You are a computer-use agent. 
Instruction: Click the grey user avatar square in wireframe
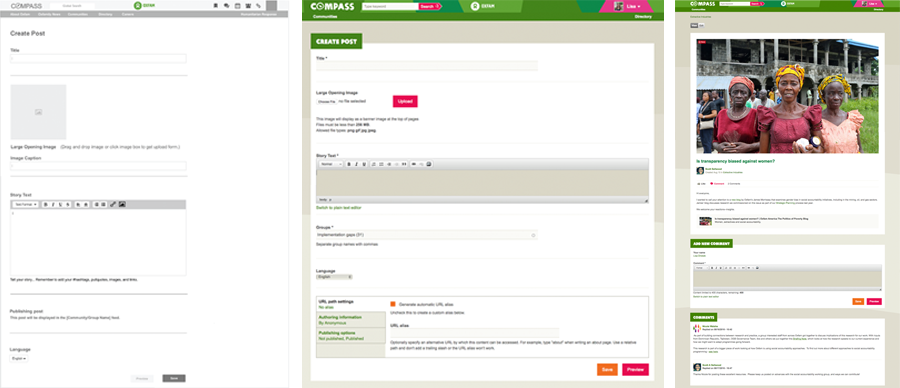(x=271, y=5)
